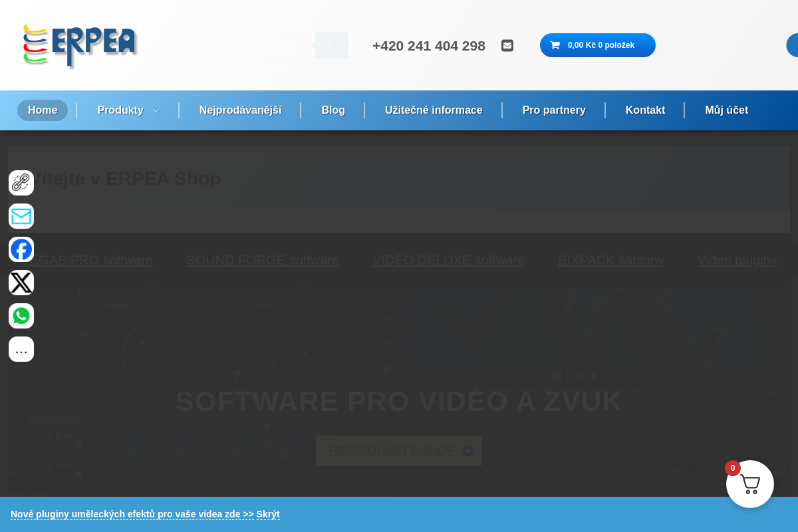
Task: Open the floating cart icon
Action: (x=749, y=484)
